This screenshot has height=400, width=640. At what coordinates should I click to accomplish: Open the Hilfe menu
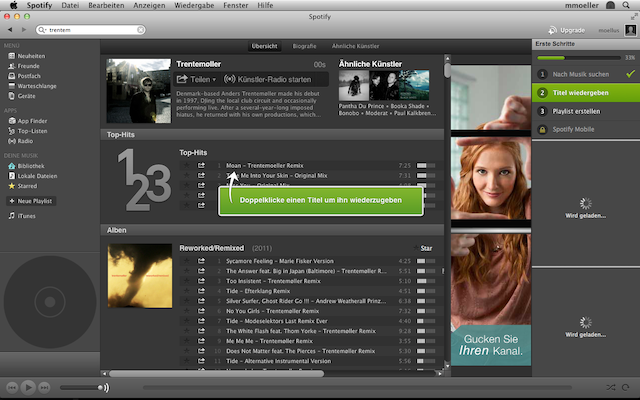(265, 5)
